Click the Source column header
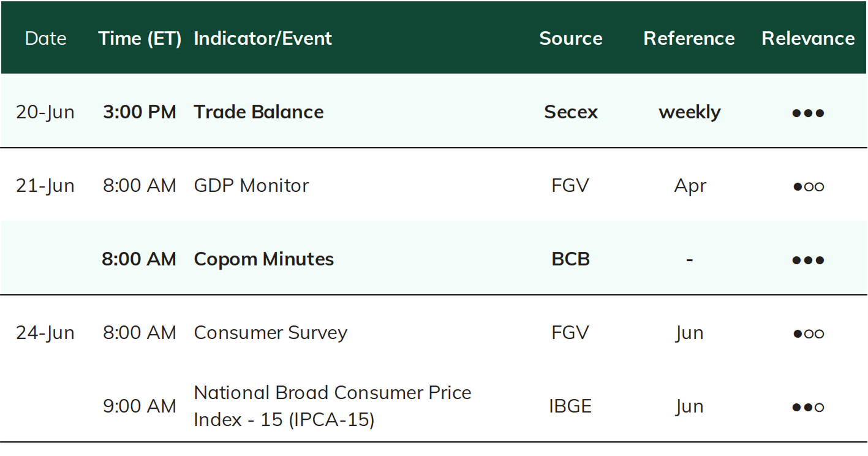Viewport: 868px width, 456px height. coord(570,38)
